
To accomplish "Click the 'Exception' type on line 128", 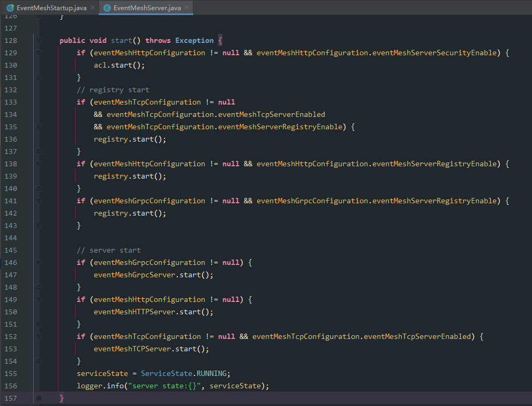I will (194, 40).
